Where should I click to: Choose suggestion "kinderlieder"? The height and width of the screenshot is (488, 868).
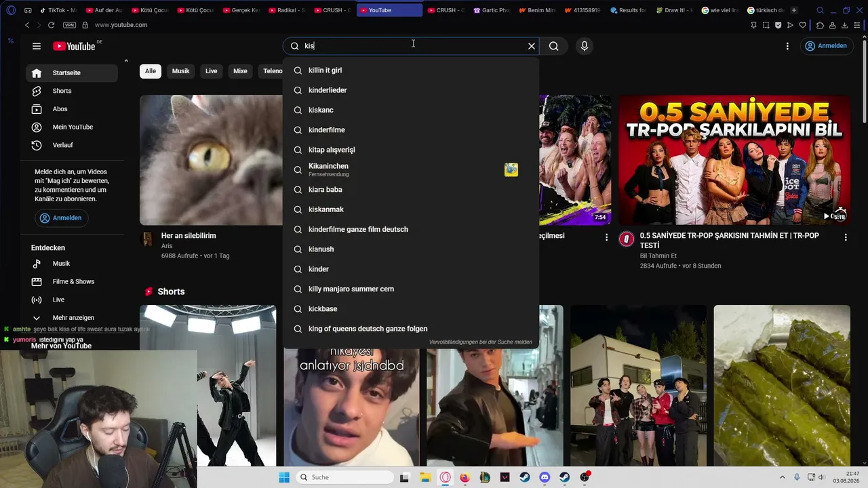click(x=411, y=90)
